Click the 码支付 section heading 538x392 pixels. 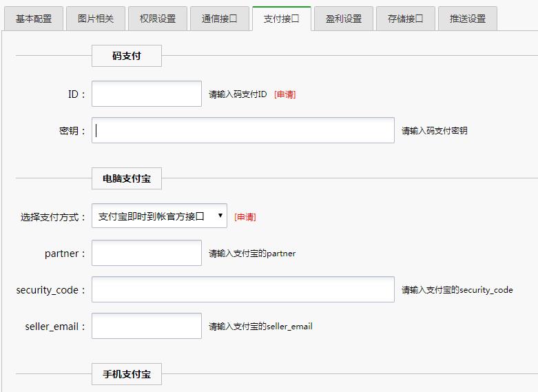(127, 56)
